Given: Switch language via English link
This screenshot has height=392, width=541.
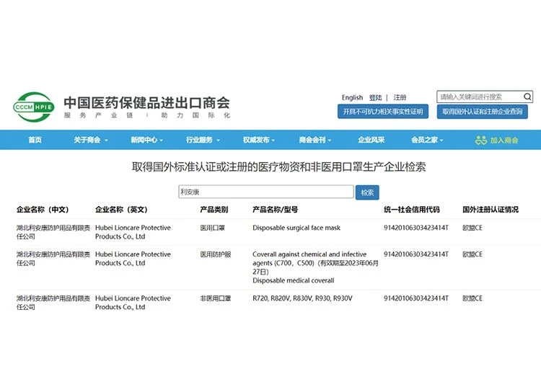Looking at the screenshot, I should (x=352, y=97).
